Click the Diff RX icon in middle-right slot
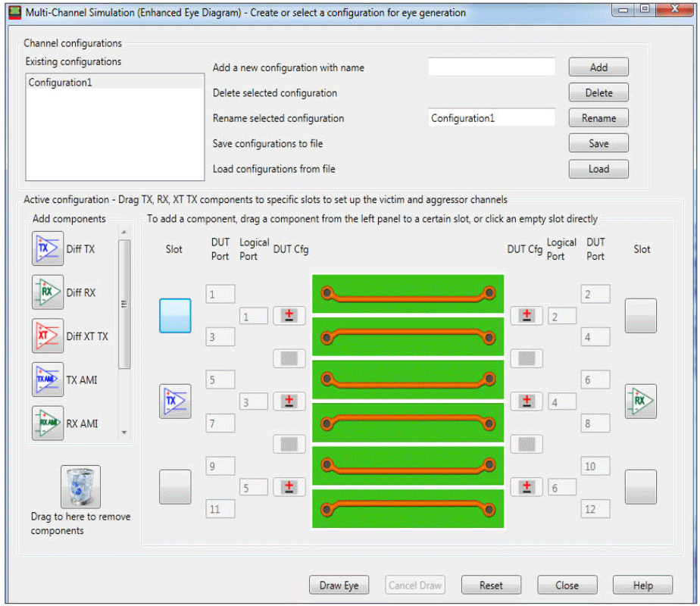Viewport: 700px width, 606px height. [x=640, y=401]
